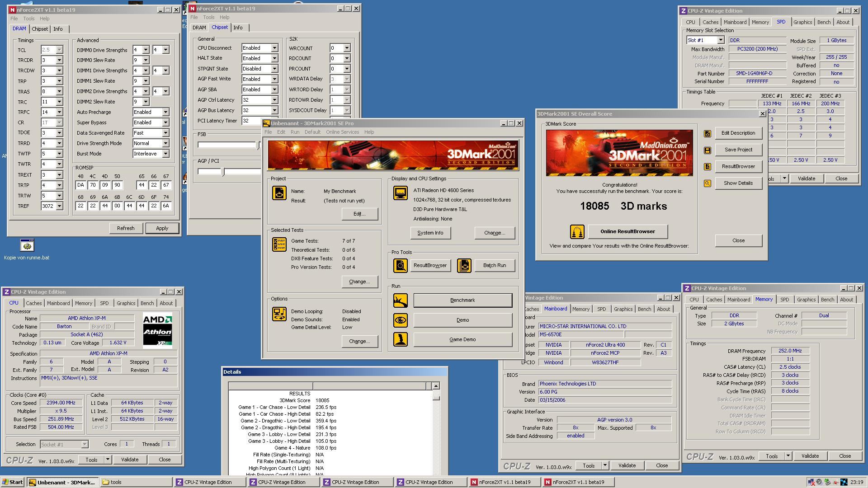The width and height of the screenshot is (868, 488).
Task: Open Burst Mode Interleave dropdown
Action: click(165, 154)
